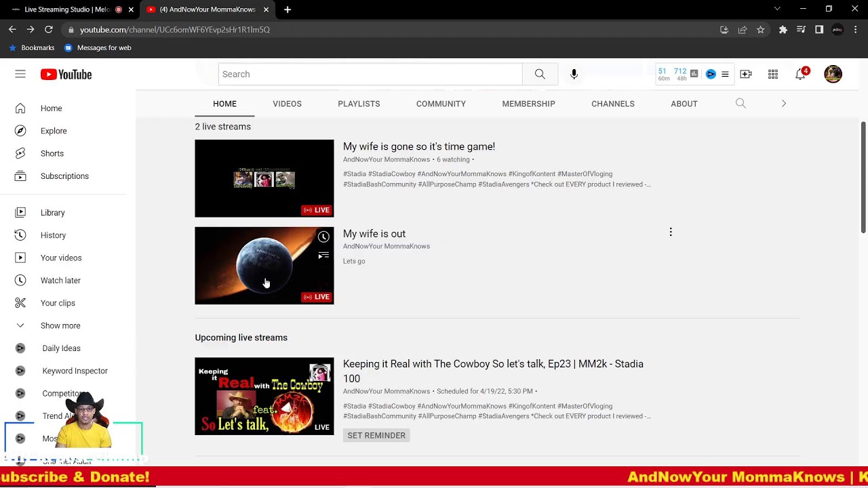Open Chrome three-dot menu
868x488 pixels.
(856, 30)
